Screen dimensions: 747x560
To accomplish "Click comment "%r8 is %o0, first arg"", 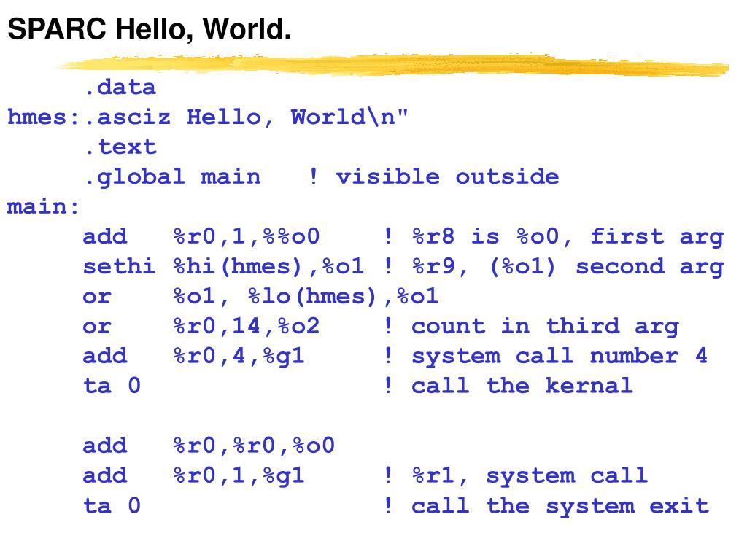I will pyautogui.click(x=568, y=237).
